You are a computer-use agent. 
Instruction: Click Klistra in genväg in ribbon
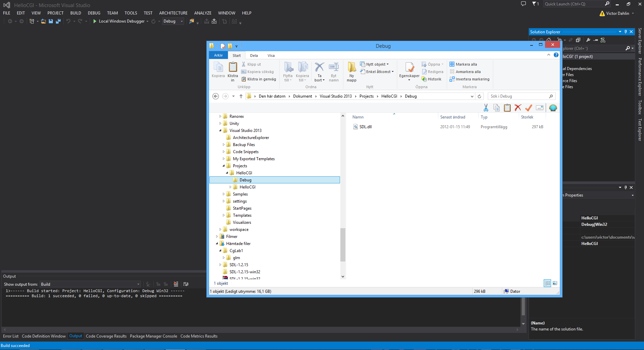tap(259, 79)
